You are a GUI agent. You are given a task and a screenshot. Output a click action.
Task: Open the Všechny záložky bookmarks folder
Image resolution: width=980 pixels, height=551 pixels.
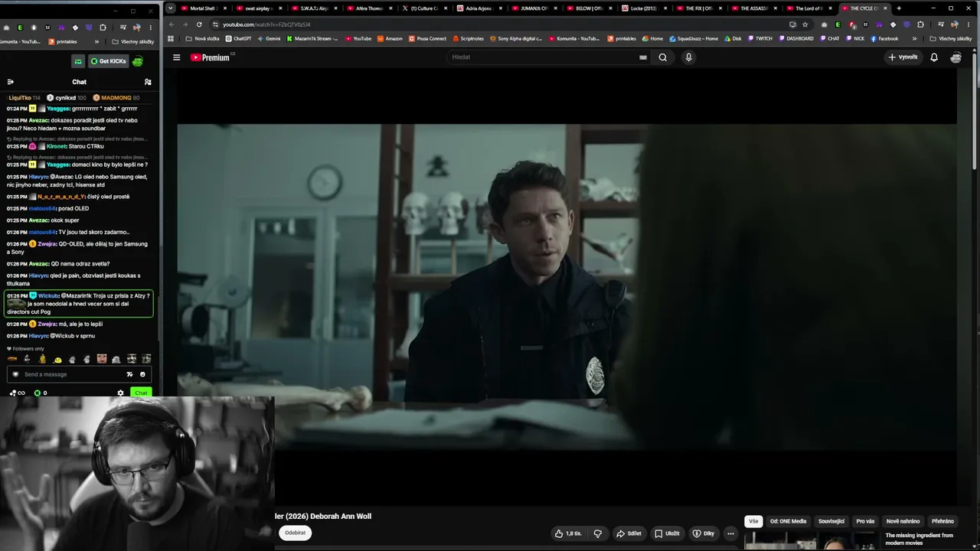pos(951,38)
